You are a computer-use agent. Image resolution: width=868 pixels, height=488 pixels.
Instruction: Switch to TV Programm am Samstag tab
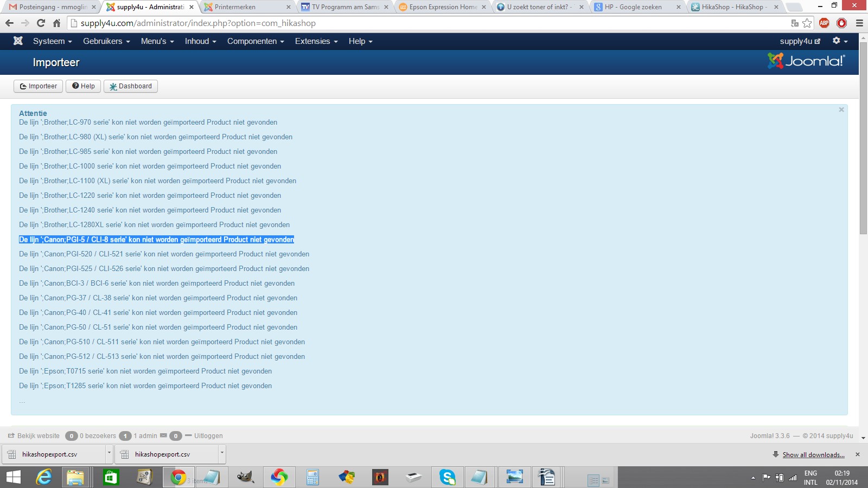[x=343, y=7]
